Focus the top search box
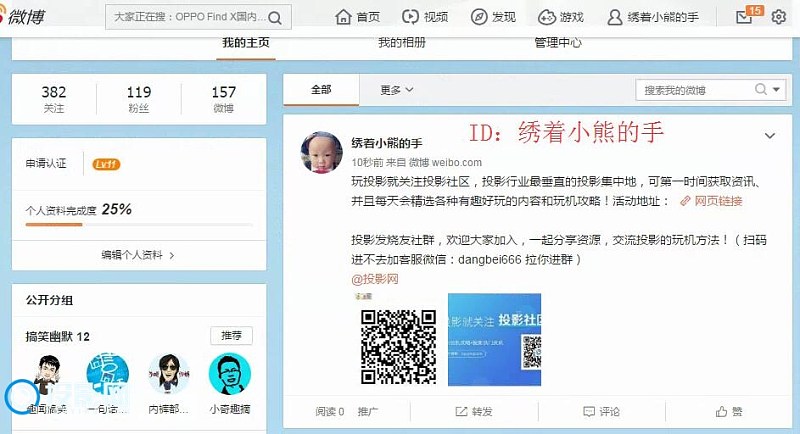Viewport: 800px width, 434px height. (x=198, y=17)
